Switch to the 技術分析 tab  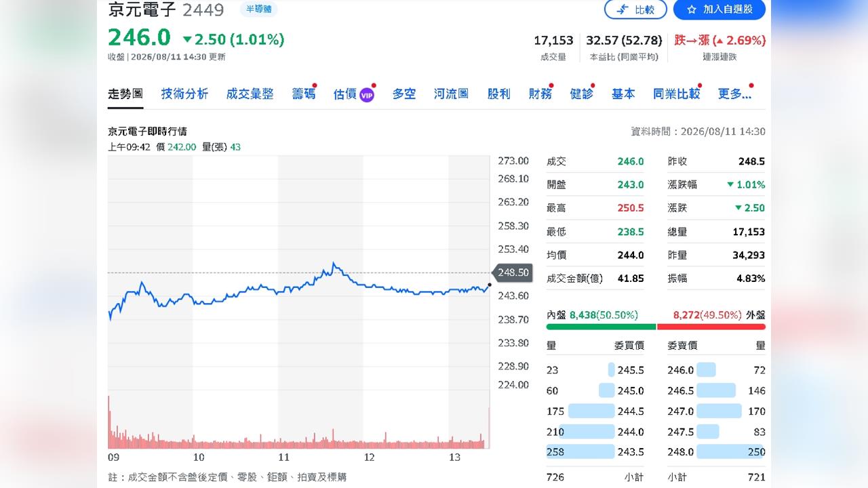tap(184, 94)
